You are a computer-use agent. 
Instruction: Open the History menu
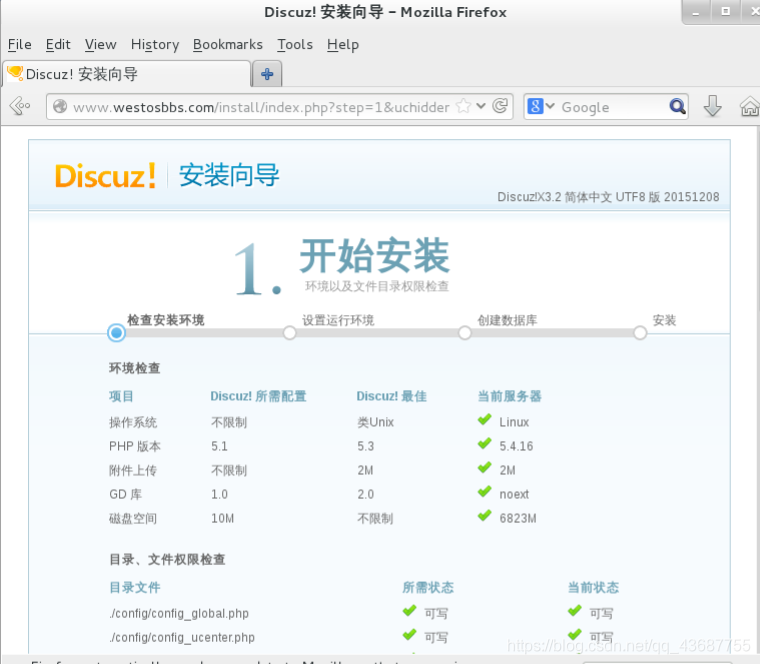point(155,45)
